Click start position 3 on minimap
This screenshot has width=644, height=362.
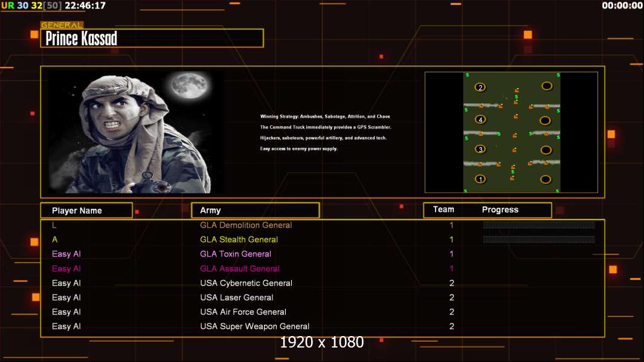coord(480,149)
